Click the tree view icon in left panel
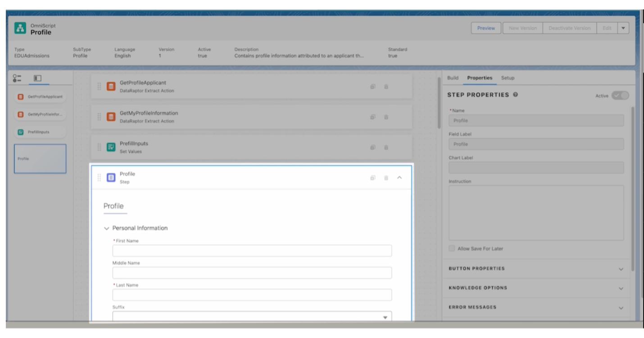The height and width of the screenshot is (338, 644). [x=18, y=78]
